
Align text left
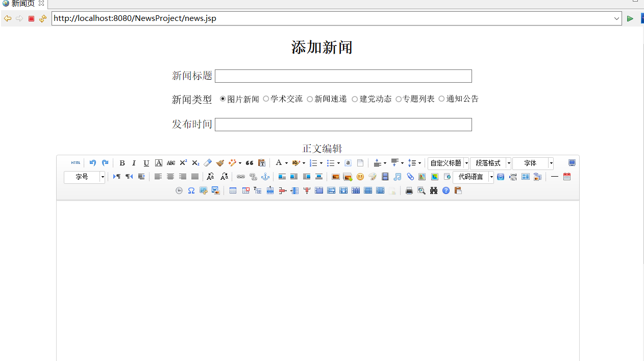(x=158, y=177)
